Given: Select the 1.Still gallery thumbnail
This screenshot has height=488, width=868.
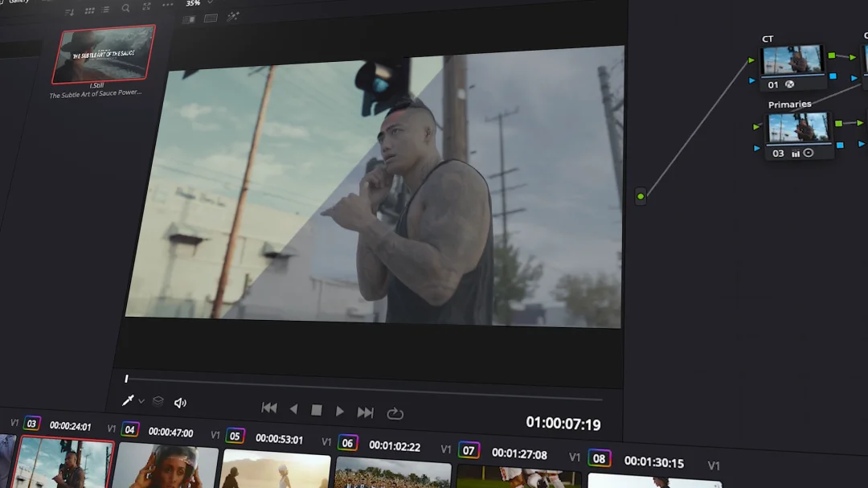Looking at the screenshot, I should point(103,54).
